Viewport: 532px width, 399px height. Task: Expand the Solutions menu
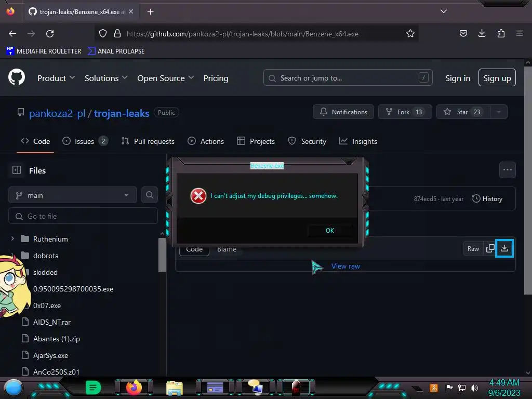point(106,78)
